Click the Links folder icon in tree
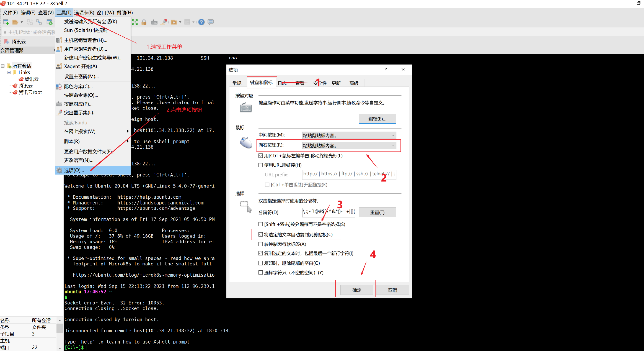Screen dimensions: 644x351 15,72
